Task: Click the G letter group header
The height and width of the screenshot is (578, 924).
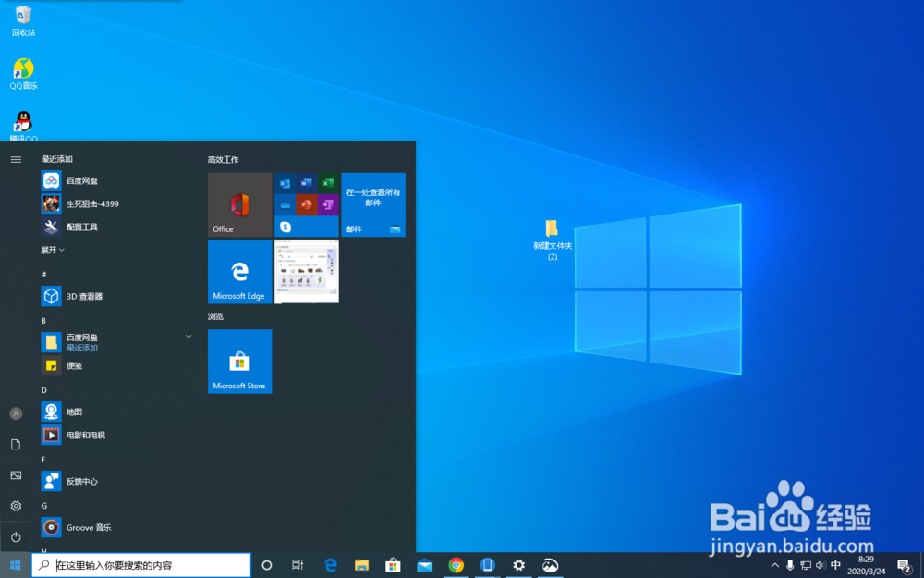Action: [43, 506]
